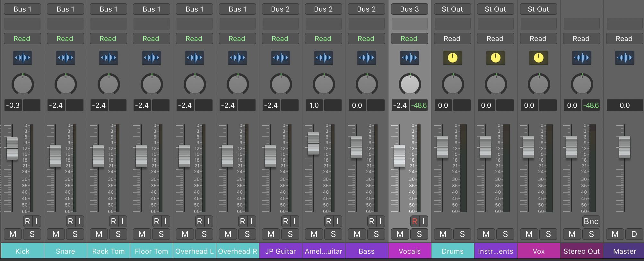Mute the Vox bus channel
The width and height of the screenshot is (644, 261).
coord(529,234)
